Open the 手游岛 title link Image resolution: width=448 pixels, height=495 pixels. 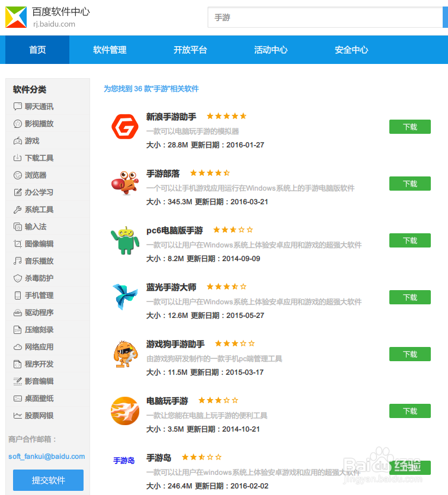[x=159, y=458]
